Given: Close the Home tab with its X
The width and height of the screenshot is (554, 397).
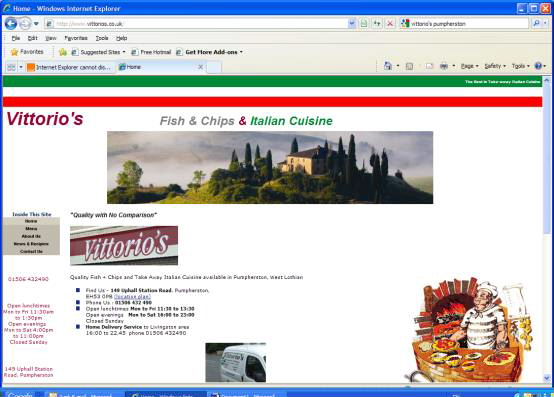Looking at the screenshot, I should [200, 67].
